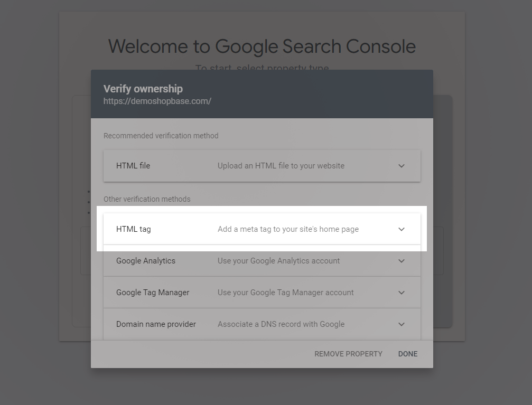Viewport: 532px width, 405px height.
Task: Select the HTML tag method label
Action: point(134,229)
